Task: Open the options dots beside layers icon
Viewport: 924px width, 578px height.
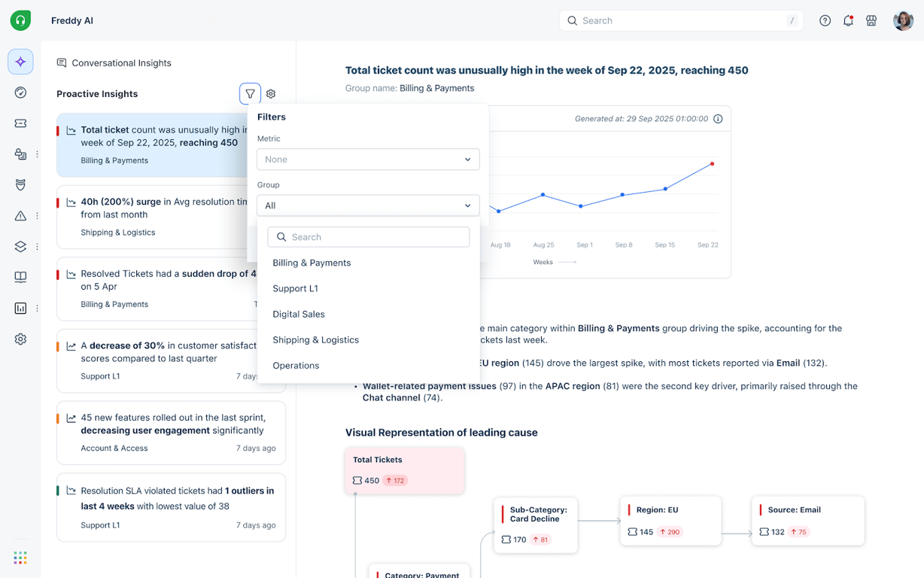Action: (x=37, y=247)
